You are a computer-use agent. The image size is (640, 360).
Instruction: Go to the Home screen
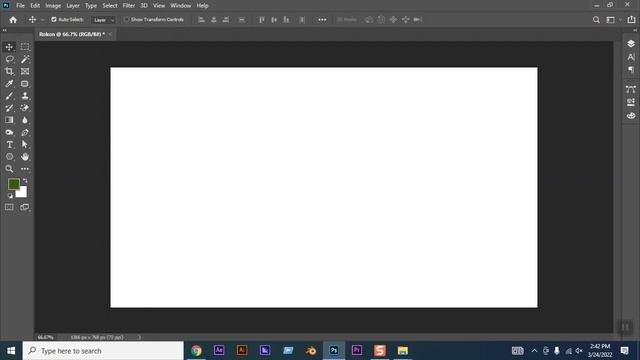(x=13, y=20)
